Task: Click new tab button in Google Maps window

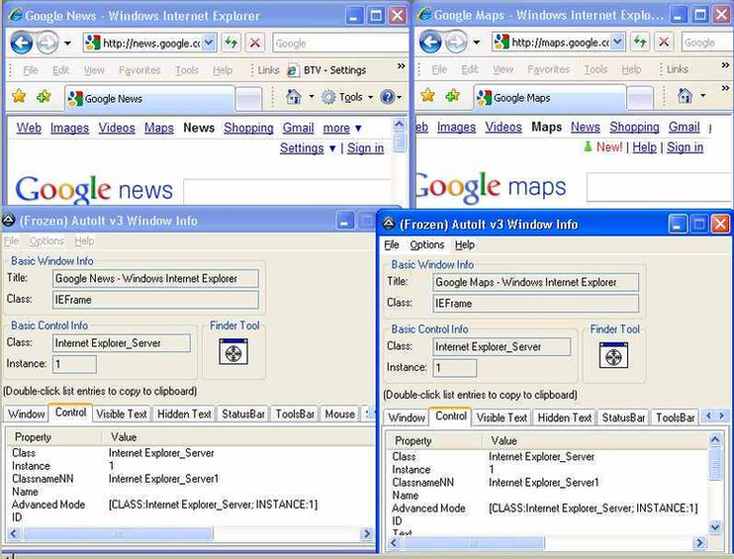Action: coord(640,97)
